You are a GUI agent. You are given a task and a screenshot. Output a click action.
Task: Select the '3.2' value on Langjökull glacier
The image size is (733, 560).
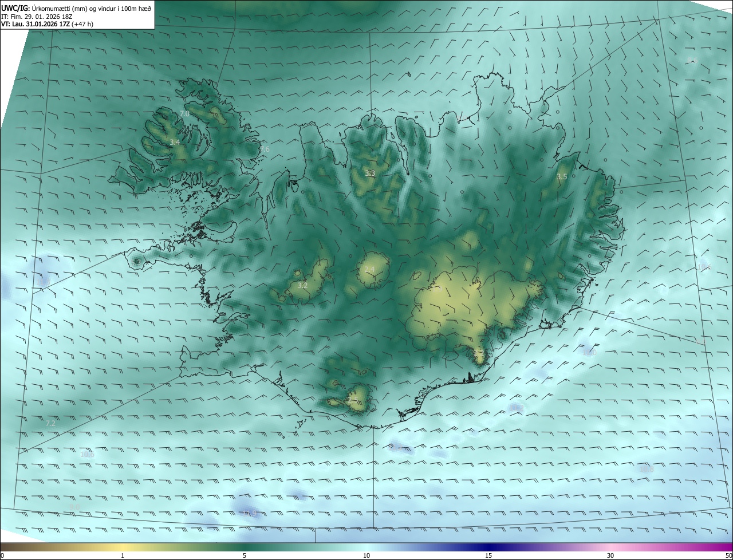[302, 285]
